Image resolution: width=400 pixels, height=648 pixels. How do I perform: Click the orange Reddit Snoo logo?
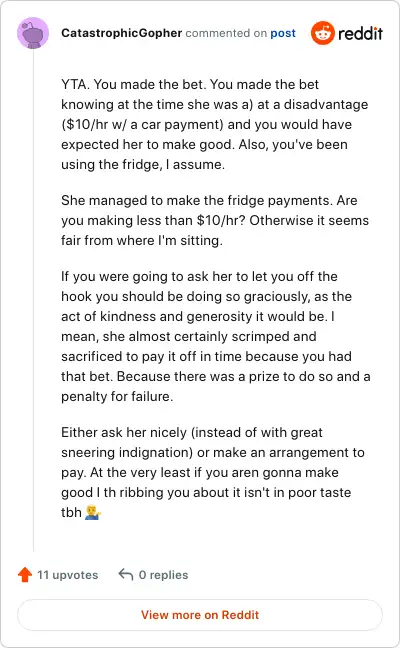pos(323,33)
